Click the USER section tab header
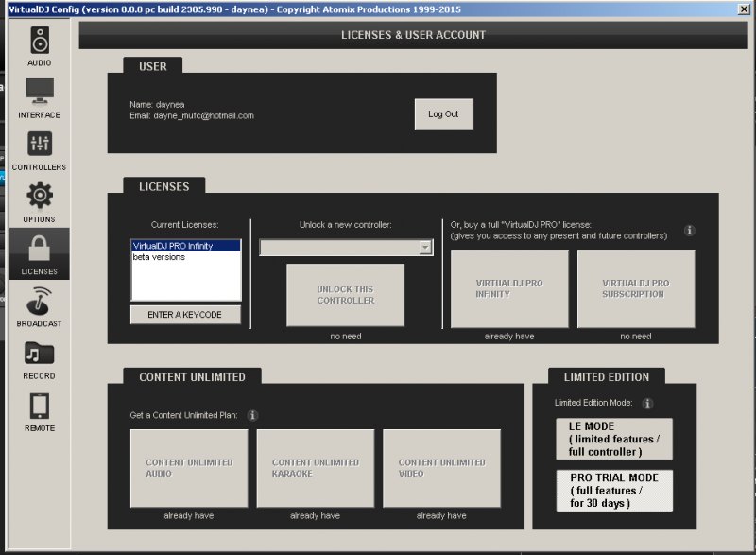 (x=153, y=66)
